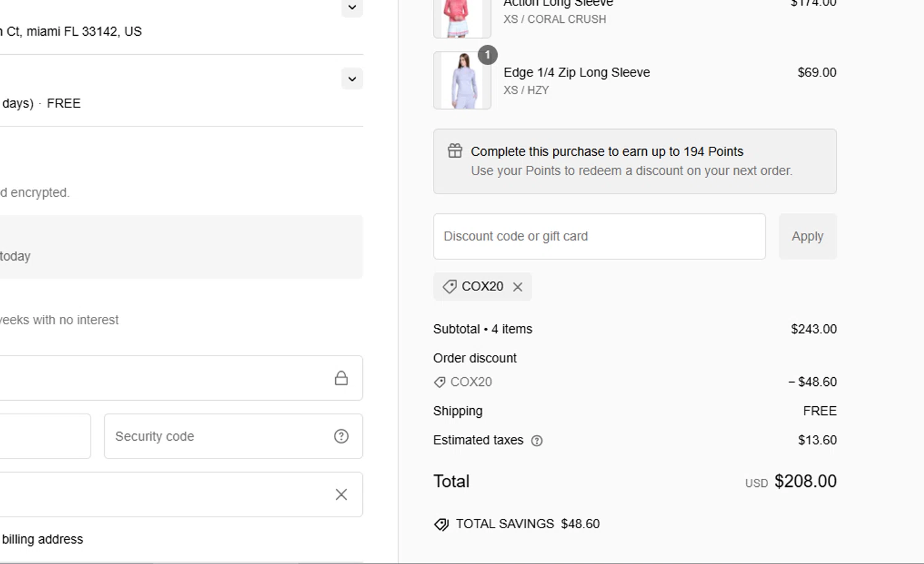This screenshot has width=924, height=564.
Task: Click the Security code help icon
Action: pyautogui.click(x=341, y=436)
